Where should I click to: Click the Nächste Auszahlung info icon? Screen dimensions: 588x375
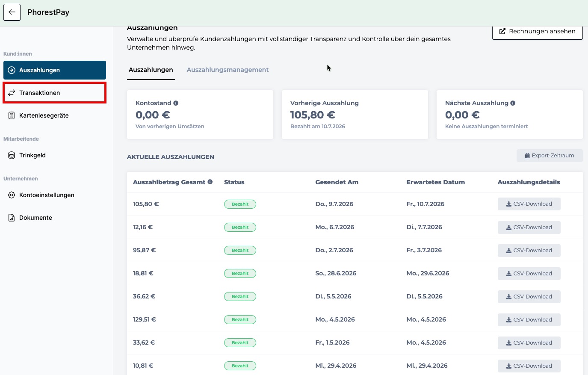[513, 103]
